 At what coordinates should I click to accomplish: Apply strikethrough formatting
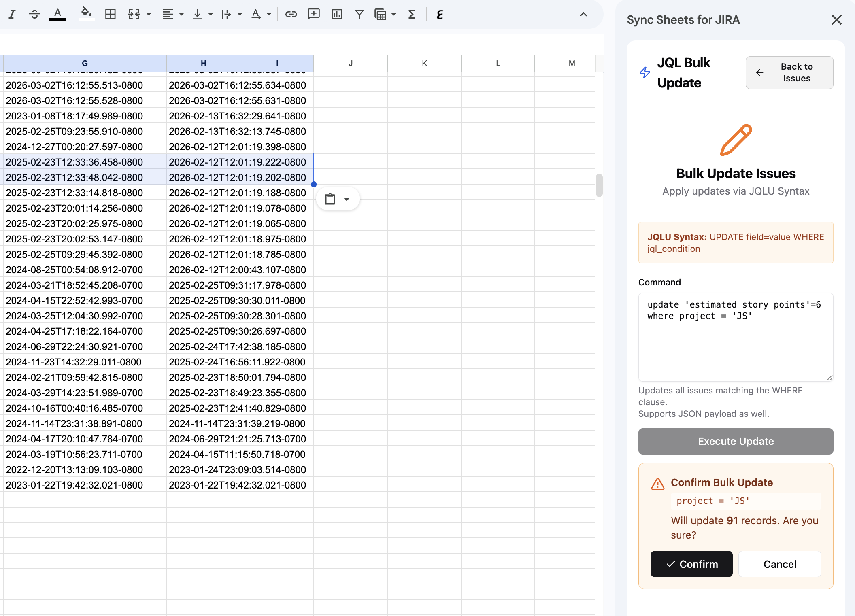coord(34,14)
